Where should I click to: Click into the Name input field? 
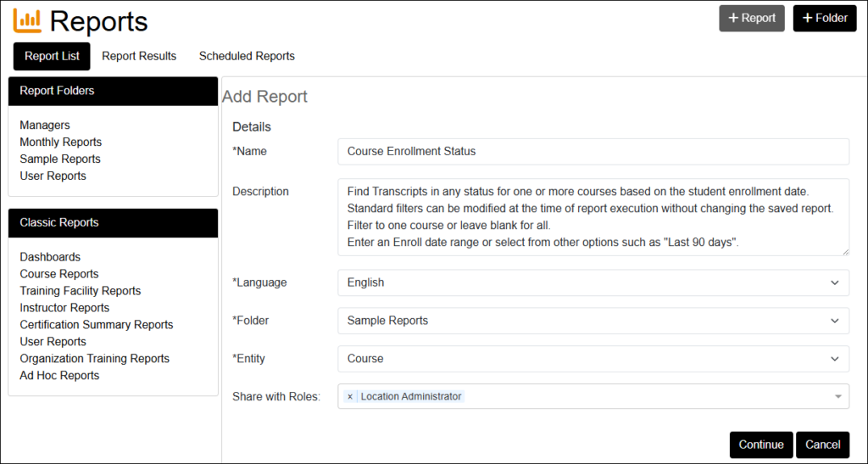(x=593, y=152)
